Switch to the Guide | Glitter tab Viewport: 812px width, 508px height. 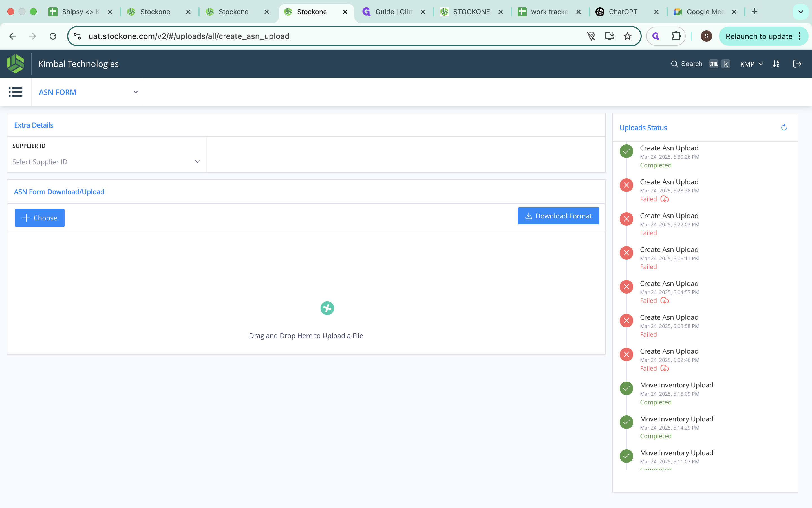(393, 12)
